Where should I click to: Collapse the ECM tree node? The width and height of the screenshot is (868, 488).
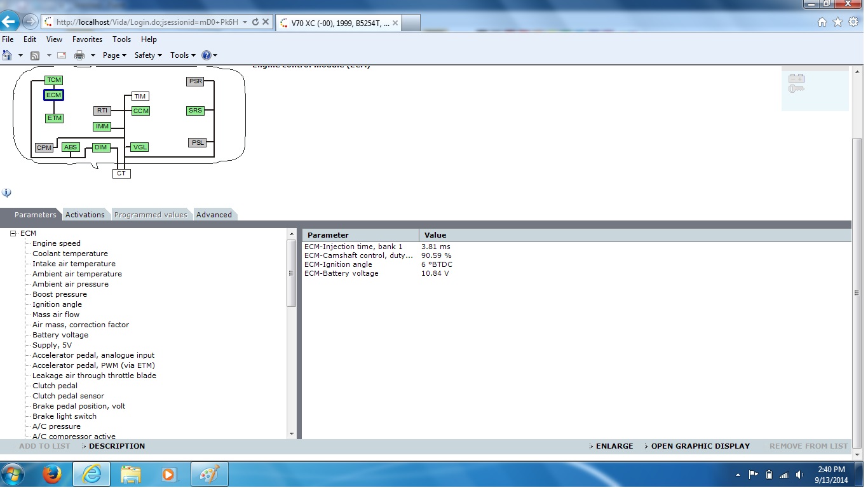pyautogui.click(x=13, y=233)
